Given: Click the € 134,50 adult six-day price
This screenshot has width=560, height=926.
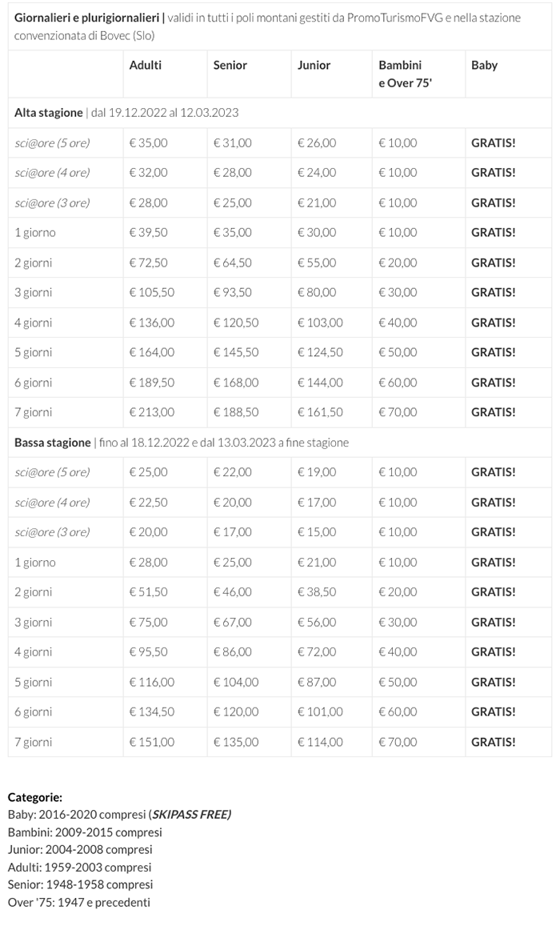Looking at the screenshot, I should [x=151, y=712].
